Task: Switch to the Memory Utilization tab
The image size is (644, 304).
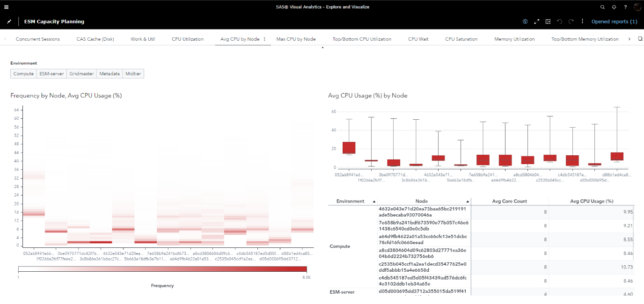Action: tap(514, 39)
